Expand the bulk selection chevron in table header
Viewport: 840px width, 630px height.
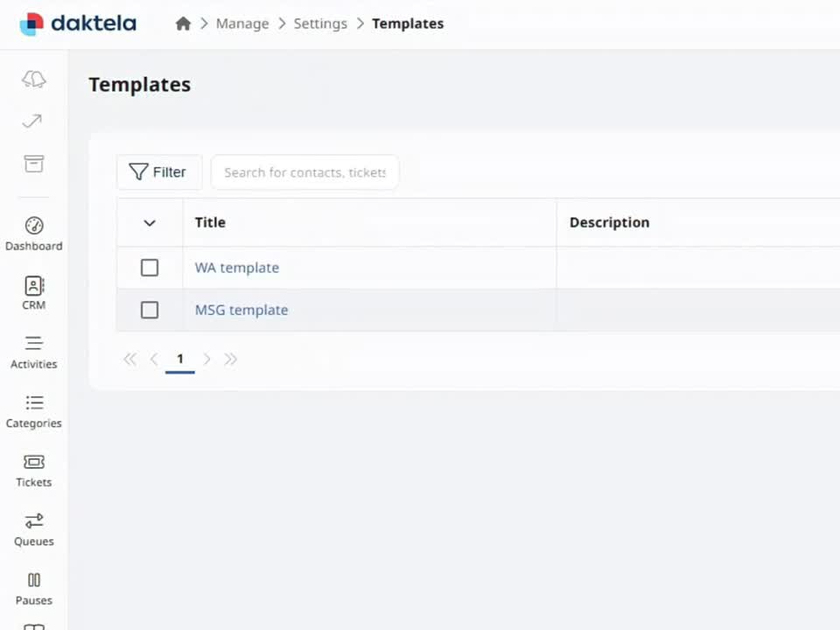(x=150, y=223)
